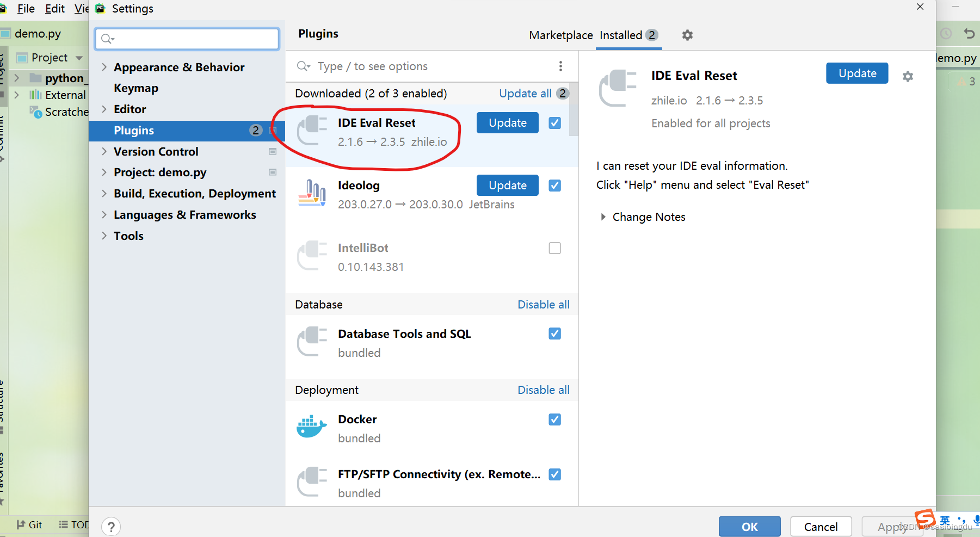This screenshot has height=537, width=980.
Task: Open the File menu
Action: click(x=26, y=9)
